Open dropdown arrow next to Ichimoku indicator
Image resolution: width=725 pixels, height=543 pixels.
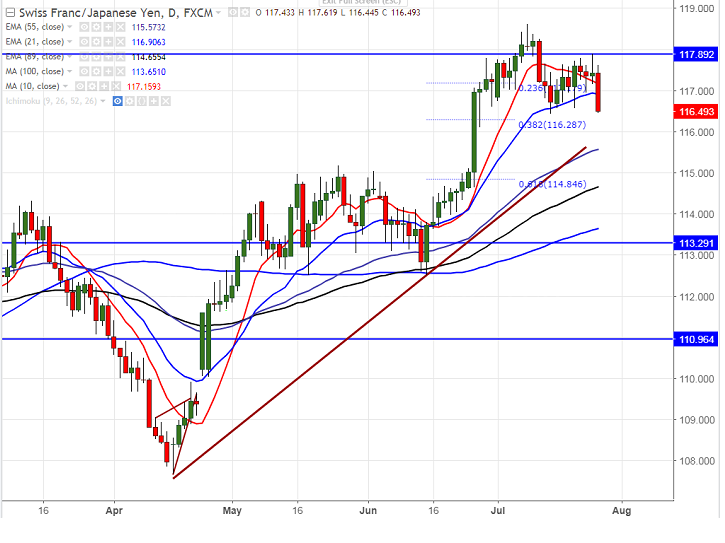(103, 101)
